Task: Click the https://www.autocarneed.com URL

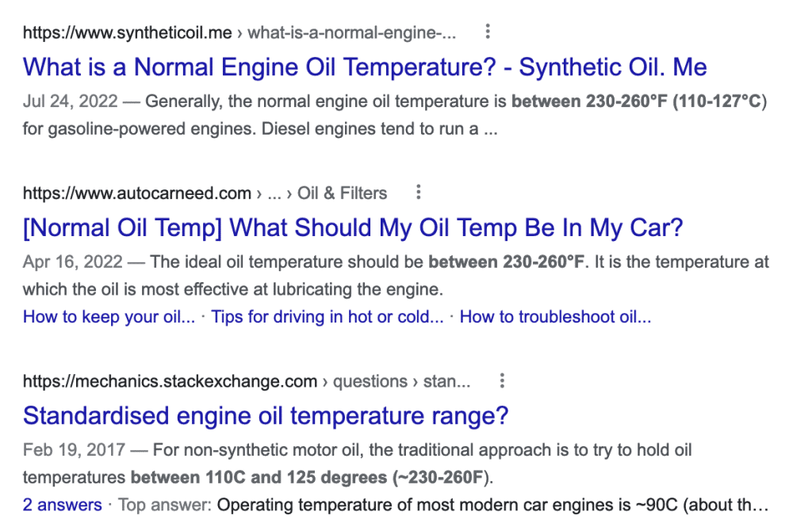Action: 137,193
